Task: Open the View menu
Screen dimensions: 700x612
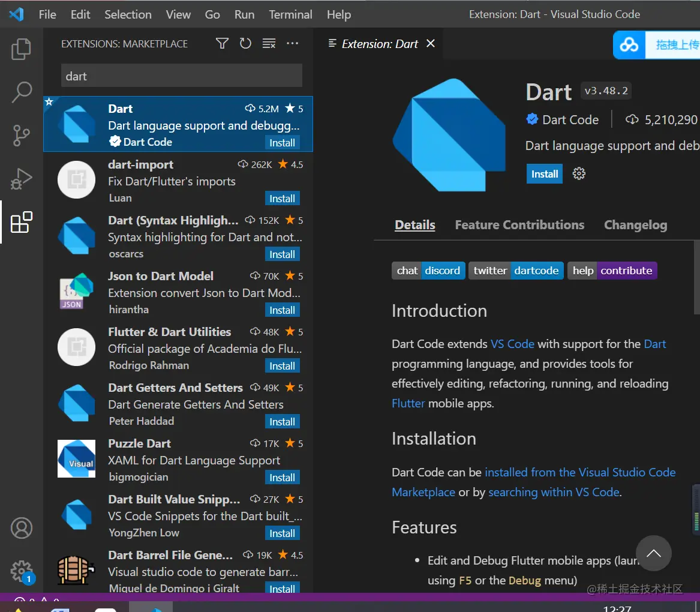Action: [x=178, y=14]
